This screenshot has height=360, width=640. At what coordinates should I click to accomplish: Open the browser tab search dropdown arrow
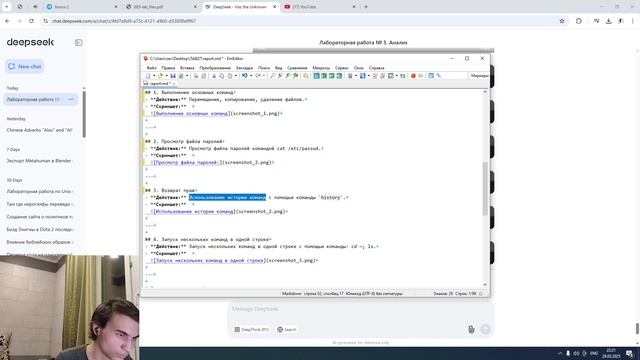[7, 7]
